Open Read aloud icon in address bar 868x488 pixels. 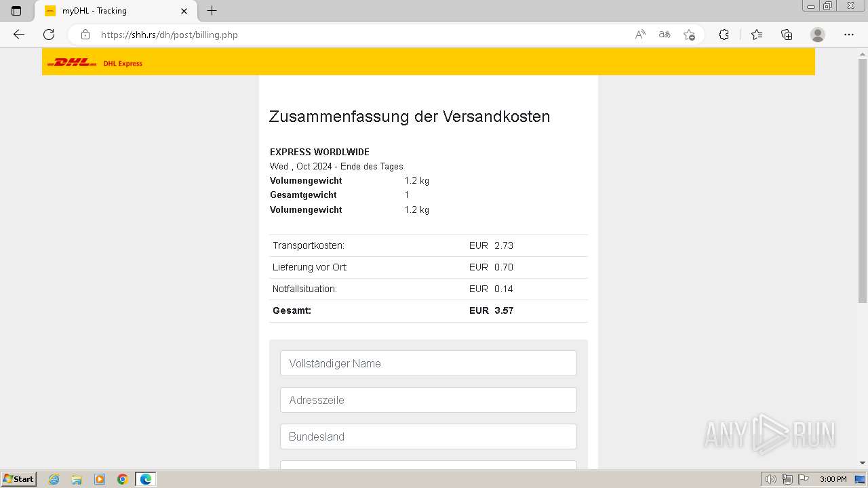[x=640, y=35]
